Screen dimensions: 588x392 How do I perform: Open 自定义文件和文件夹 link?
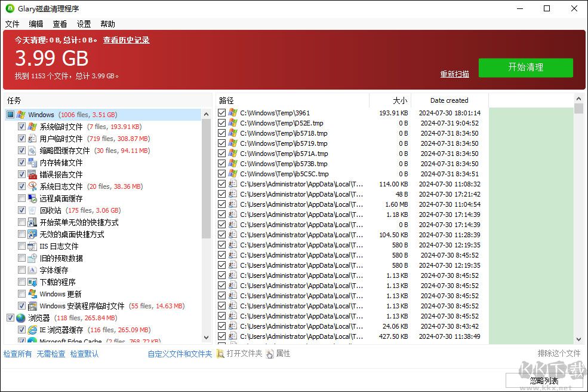[180, 354]
